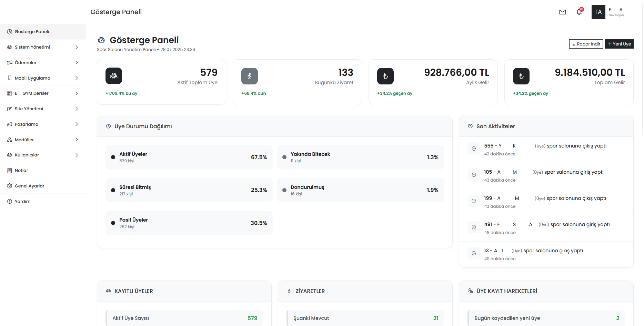Open the mail envelope icon in header
Image resolution: width=644 pixels, height=326 pixels.
[563, 12]
